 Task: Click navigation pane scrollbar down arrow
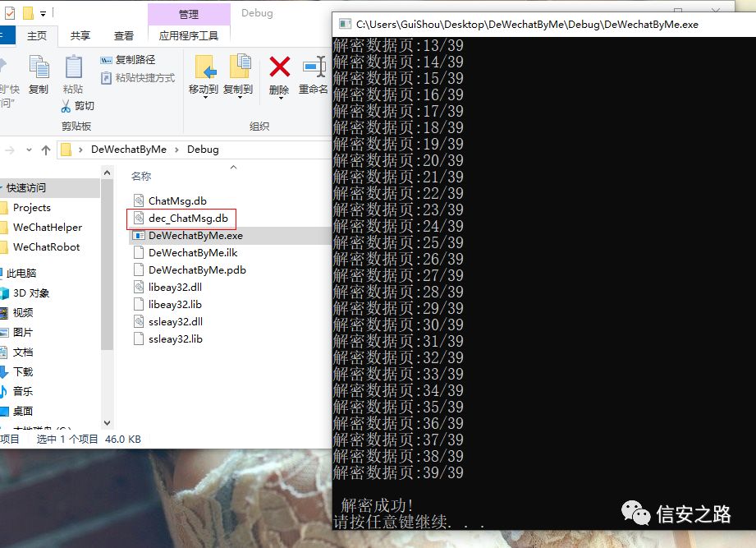click(x=107, y=423)
